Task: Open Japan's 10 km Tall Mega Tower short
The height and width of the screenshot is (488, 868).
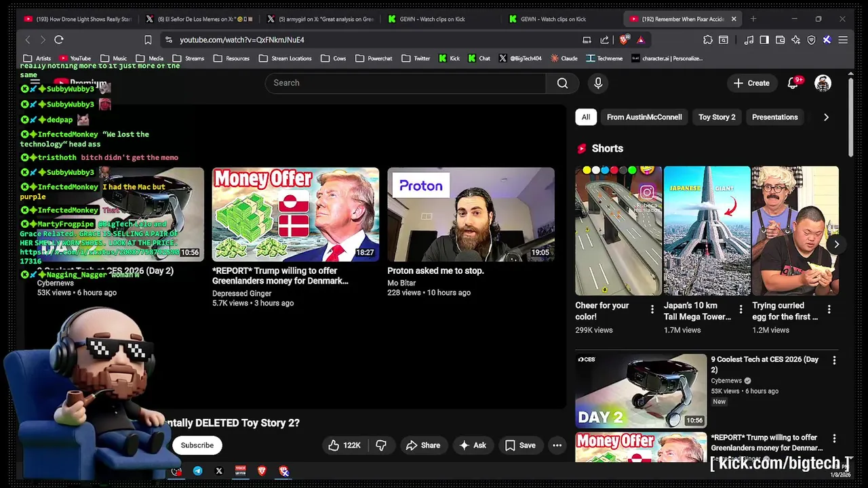Action: [707, 230]
